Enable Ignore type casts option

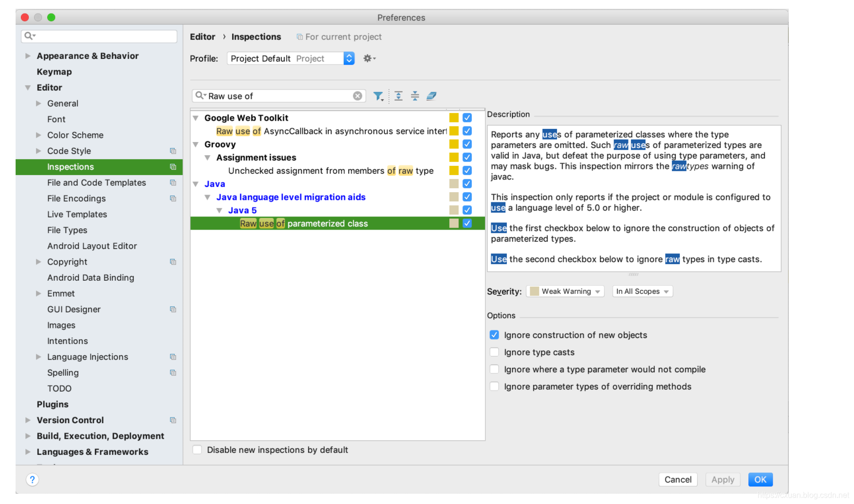tap(494, 352)
